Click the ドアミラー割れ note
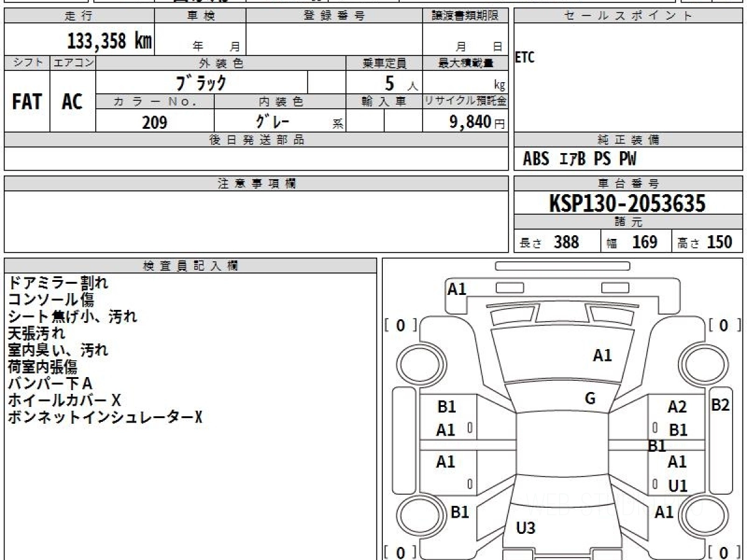 point(58,282)
